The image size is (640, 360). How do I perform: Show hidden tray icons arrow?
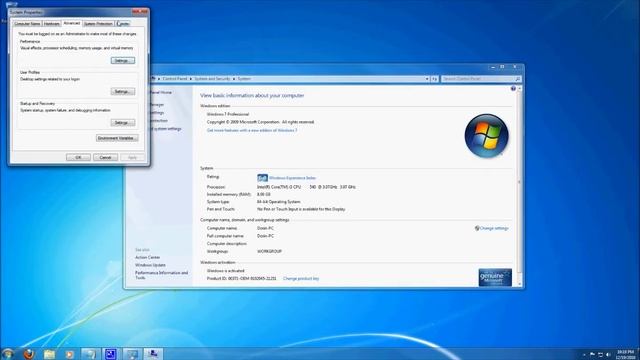point(584,355)
